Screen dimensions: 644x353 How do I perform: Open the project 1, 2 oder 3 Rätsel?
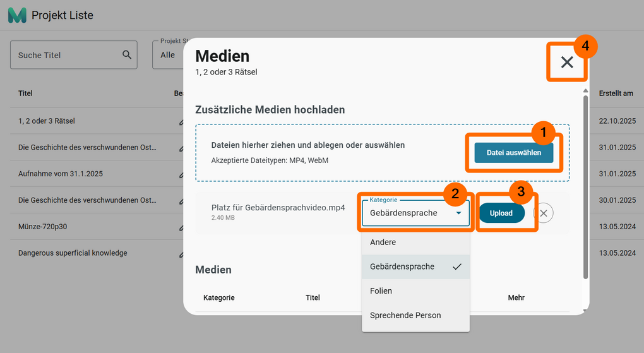coord(47,121)
